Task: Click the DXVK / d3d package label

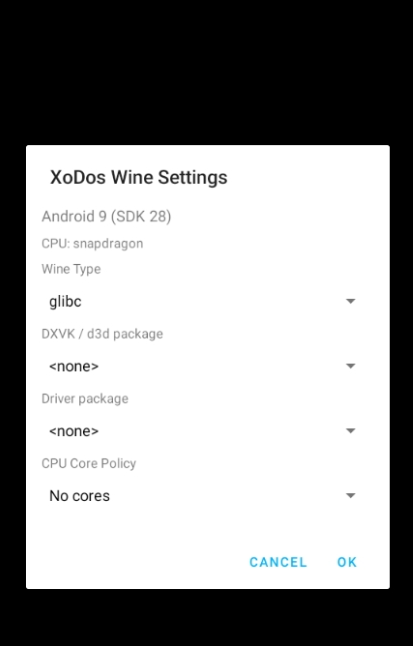Action: coord(102,334)
